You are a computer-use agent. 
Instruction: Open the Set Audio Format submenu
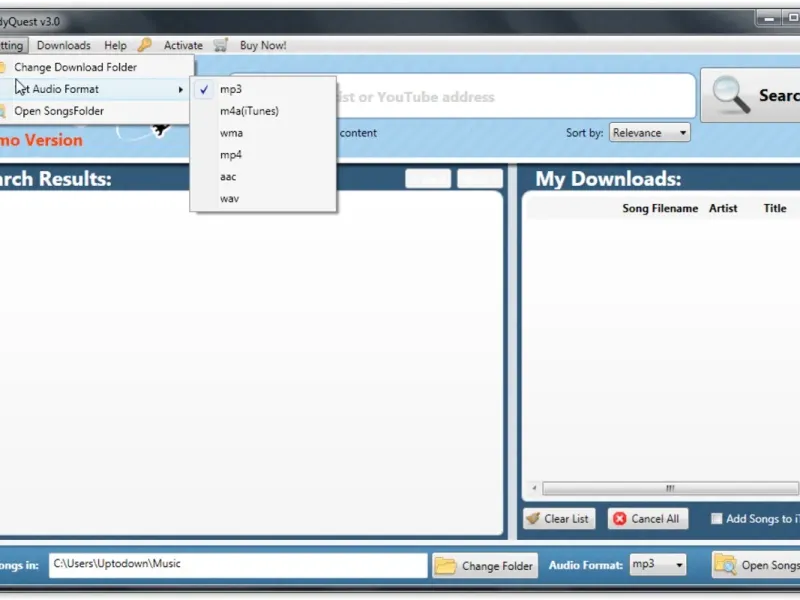95,89
